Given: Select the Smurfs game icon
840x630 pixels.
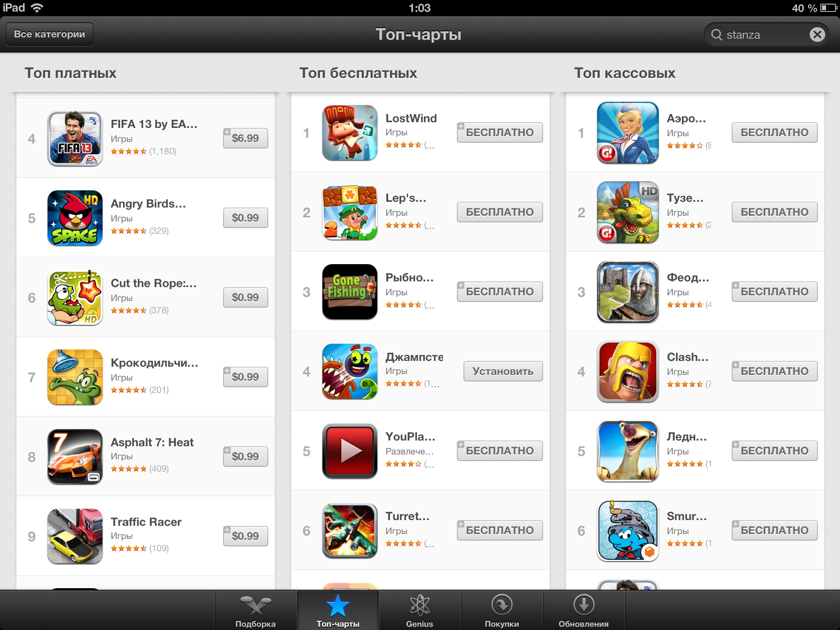Looking at the screenshot, I should click(628, 530).
